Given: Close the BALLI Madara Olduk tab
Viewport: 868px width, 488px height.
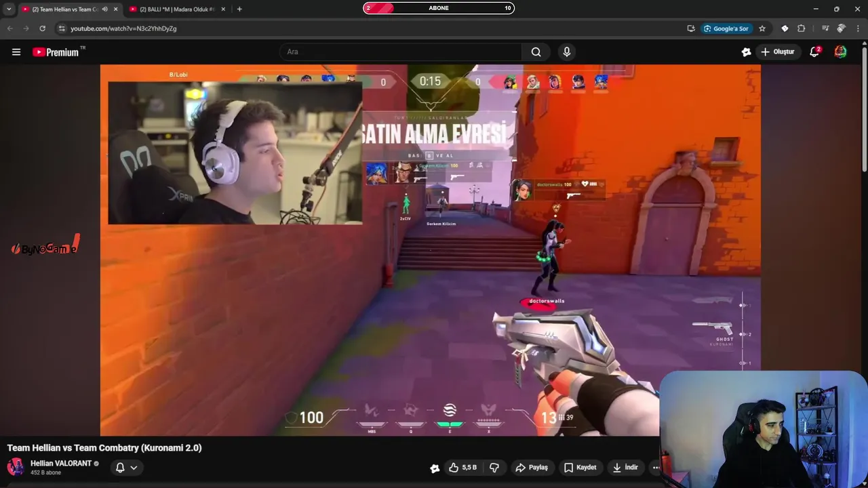Looking at the screenshot, I should click(x=223, y=9).
